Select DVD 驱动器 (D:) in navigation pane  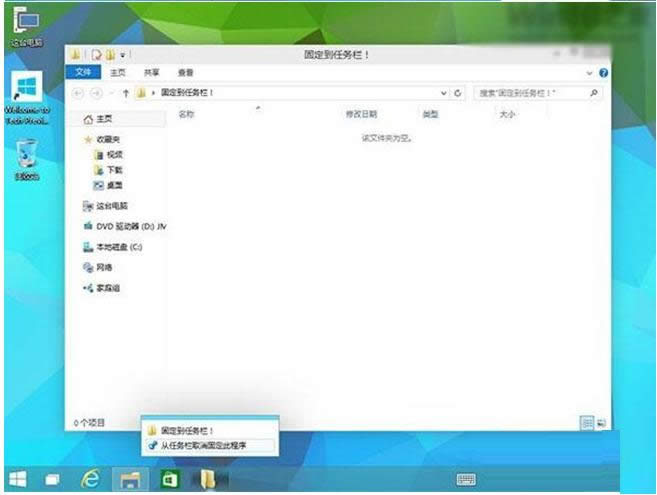pos(124,226)
